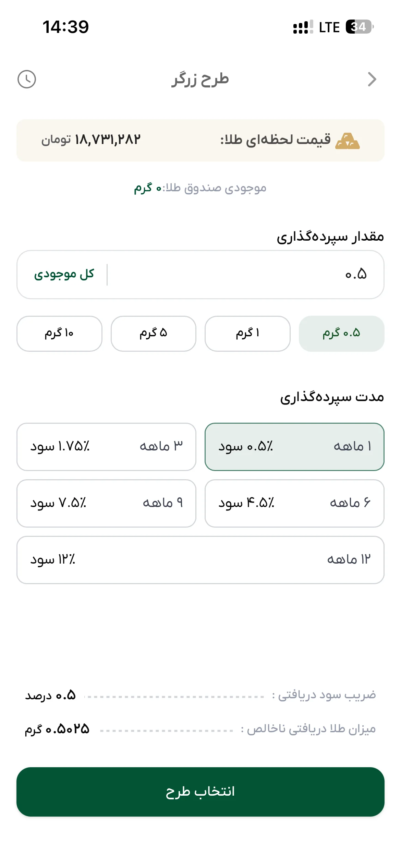Tap the back chevron arrow
The image size is (401, 868).
[372, 79]
